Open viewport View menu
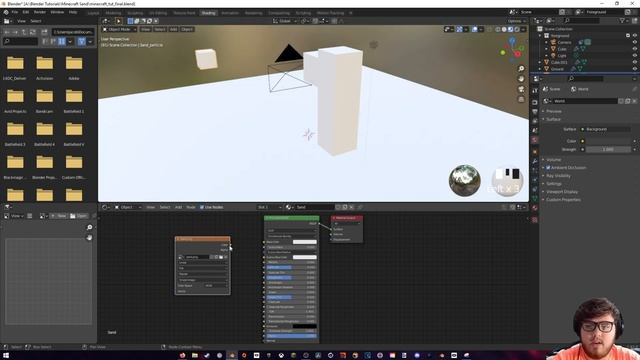 point(145,29)
